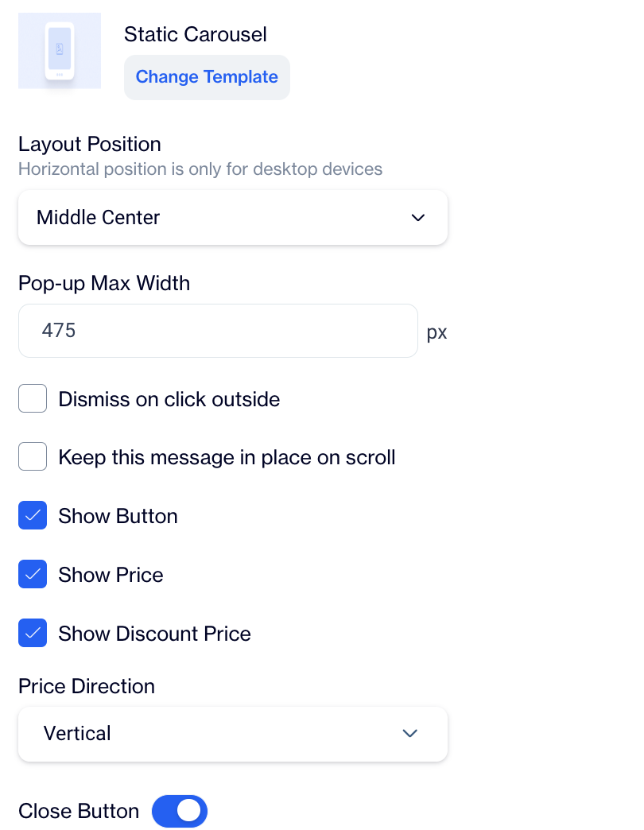Image resolution: width=644 pixels, height=830 pixels.
Task: Check Keep this message in place on scroll
Action: point(33,457)
